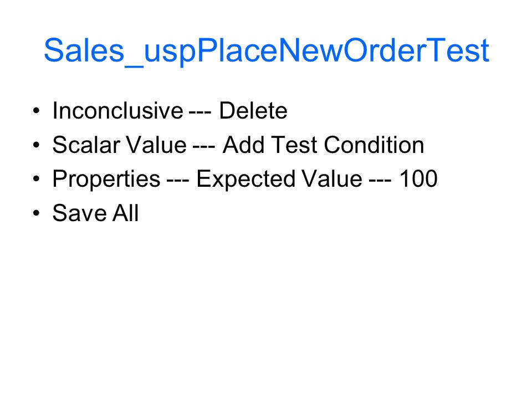The height and width of the screenshot is (399, 532).
Task: Click the dashes after Inconclusive
Action: [x=199, y=114]
